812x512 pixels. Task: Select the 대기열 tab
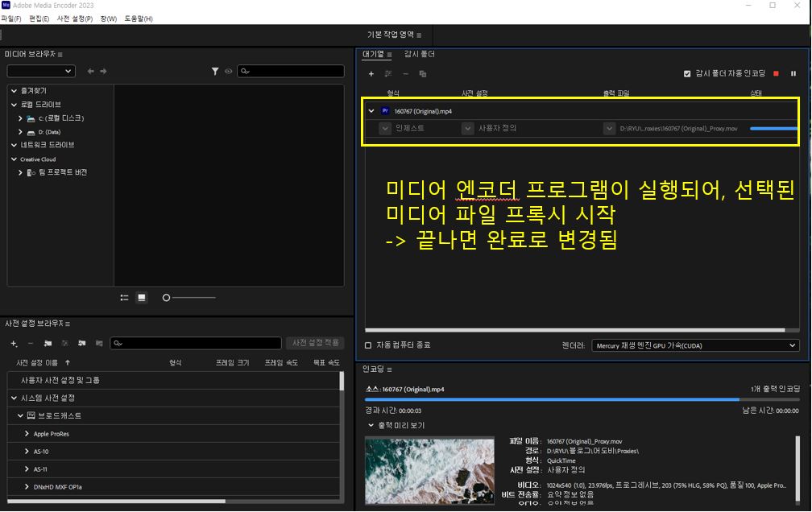373,55
